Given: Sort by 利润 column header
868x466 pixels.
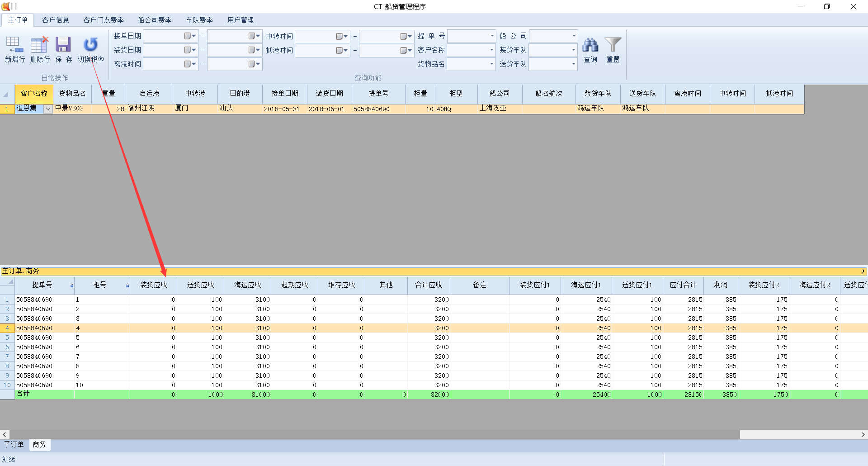Looking at the screenshot, I should tap(721, 285).
